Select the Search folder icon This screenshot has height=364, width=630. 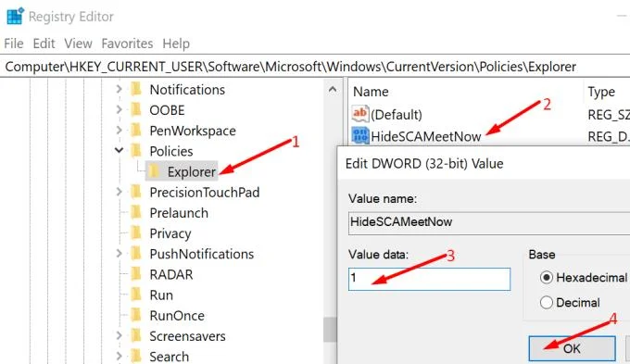(x=136, y=356)
